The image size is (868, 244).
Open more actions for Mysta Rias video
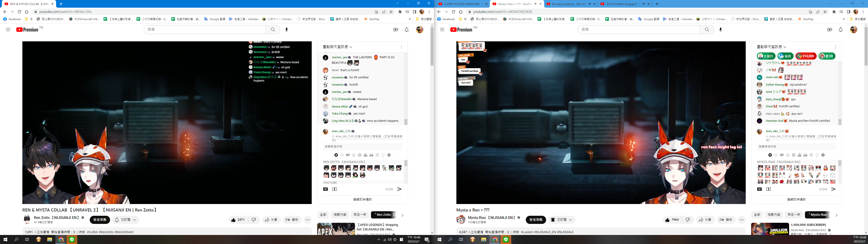pos(741,220)
